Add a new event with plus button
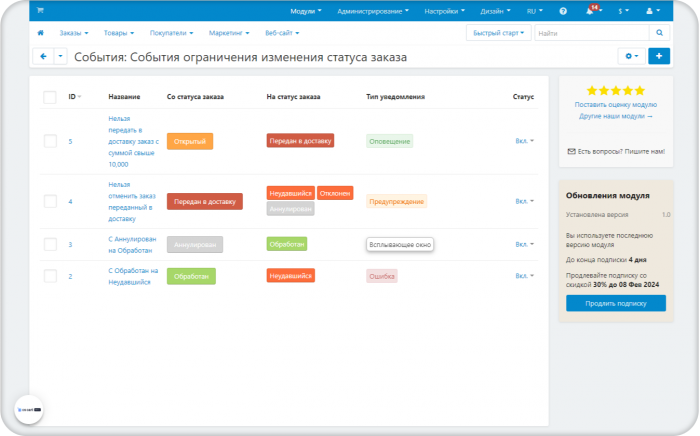 tap(659, 56)
